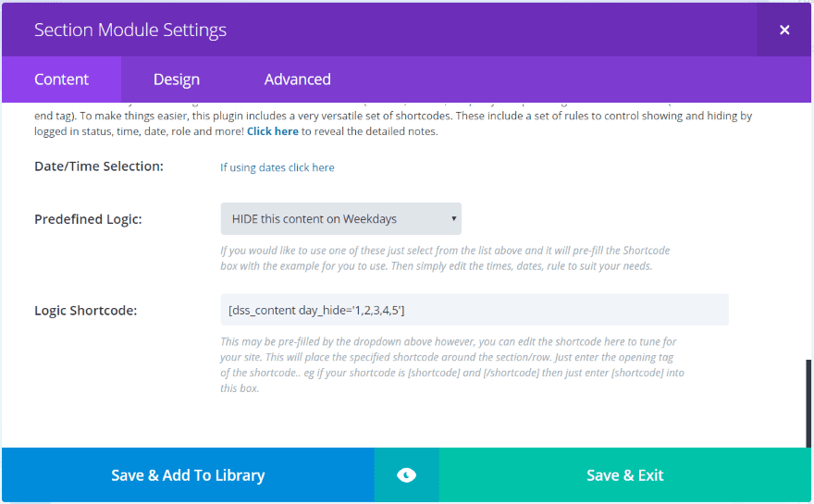Toggle the eye preview icon
This screenshot has width=814, height=504.
[x=406, y=475]
